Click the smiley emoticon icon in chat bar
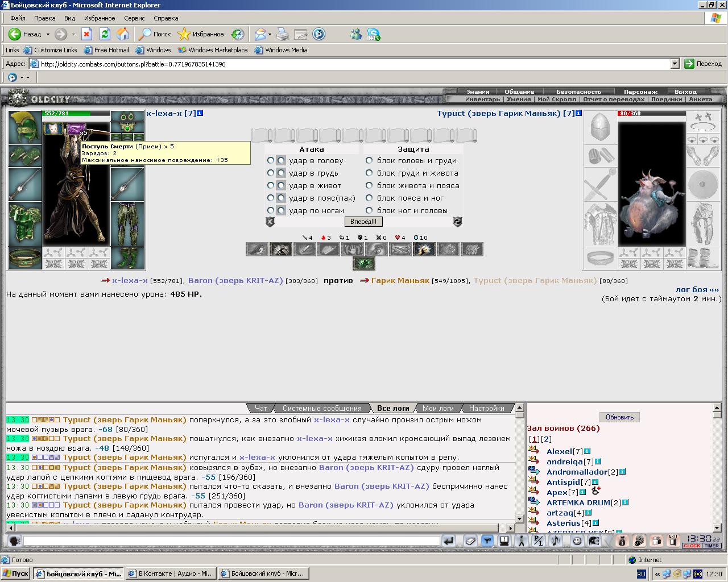Screen dimensions: 728x582 pos(577,541)
